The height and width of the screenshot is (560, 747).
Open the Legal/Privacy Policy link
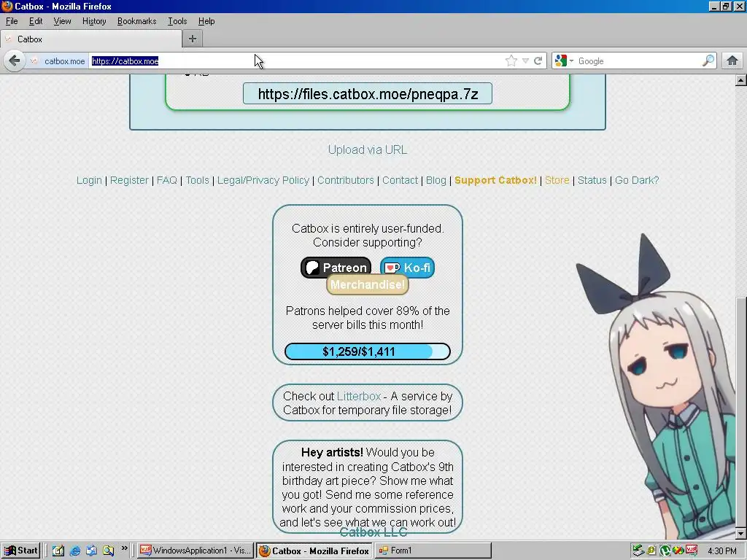263,180
